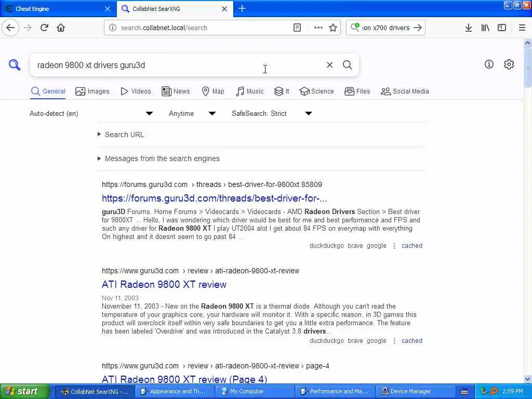Viewport: 532px width, 399px height.
Task: Open the SafeSearch: Strict dropdown
Action: (x=271, y=113)
